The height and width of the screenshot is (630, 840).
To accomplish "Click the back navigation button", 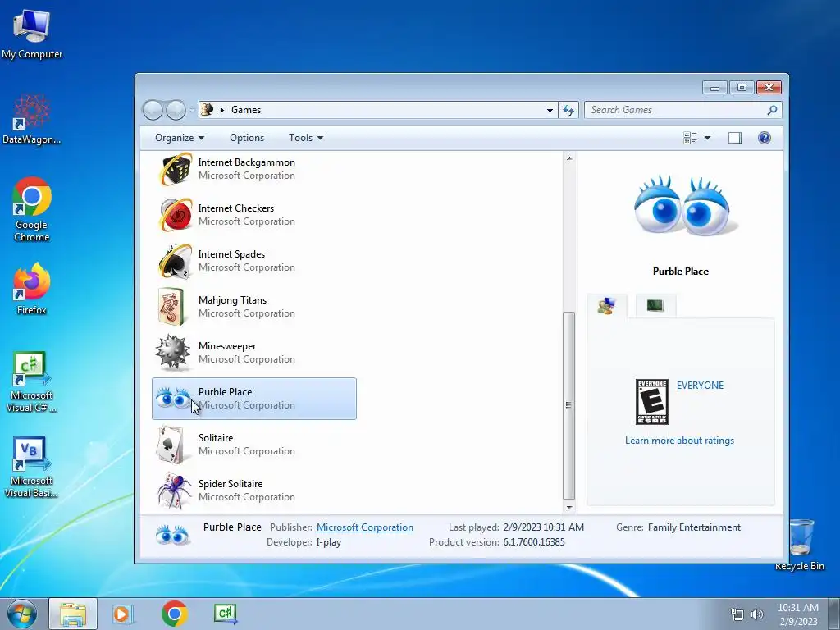I will [x=153, y=110].
